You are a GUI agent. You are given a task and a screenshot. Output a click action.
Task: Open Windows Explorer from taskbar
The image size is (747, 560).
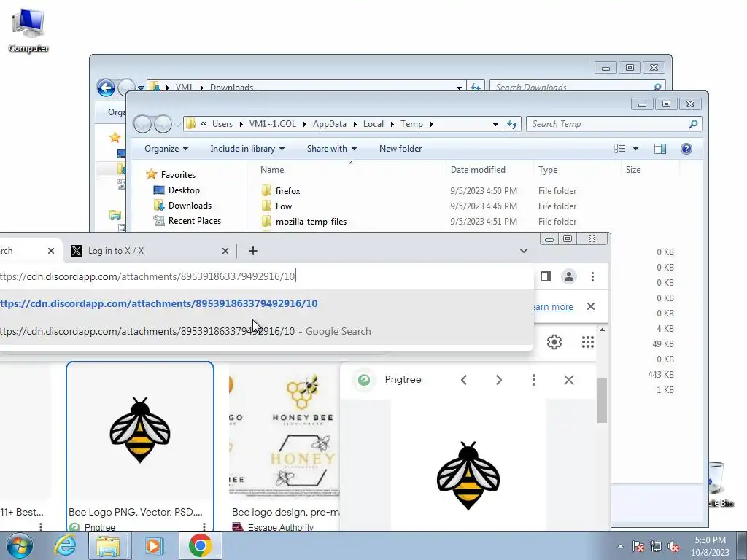(108, 545)
